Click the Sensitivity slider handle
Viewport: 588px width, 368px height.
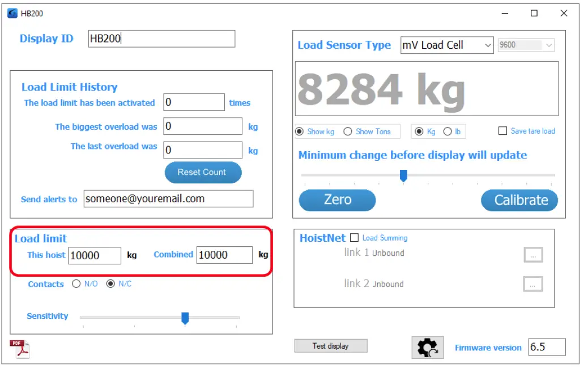coord(185,318)
